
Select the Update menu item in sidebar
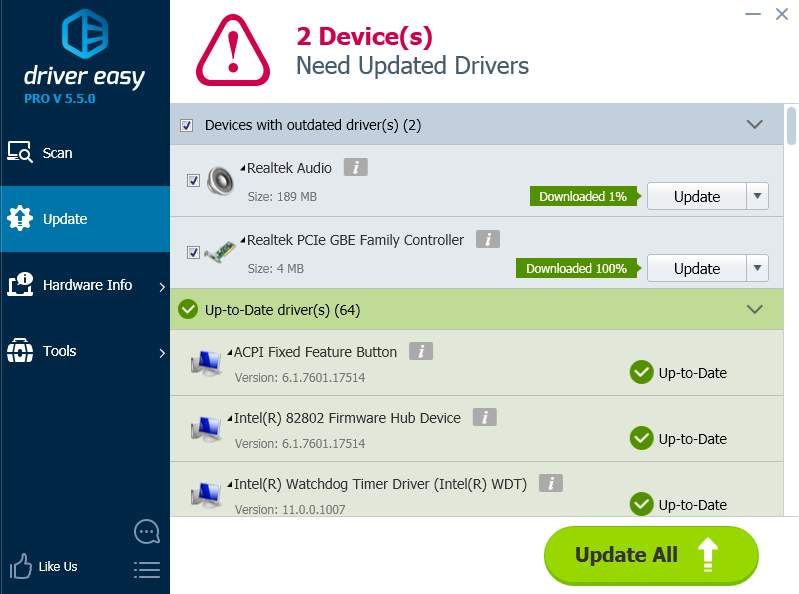point(85,219)
